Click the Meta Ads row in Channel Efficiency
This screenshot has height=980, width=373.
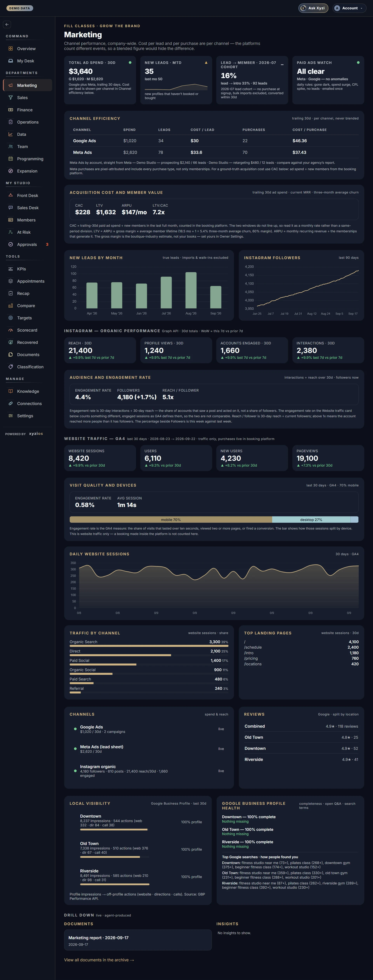(x=214, y=152)
